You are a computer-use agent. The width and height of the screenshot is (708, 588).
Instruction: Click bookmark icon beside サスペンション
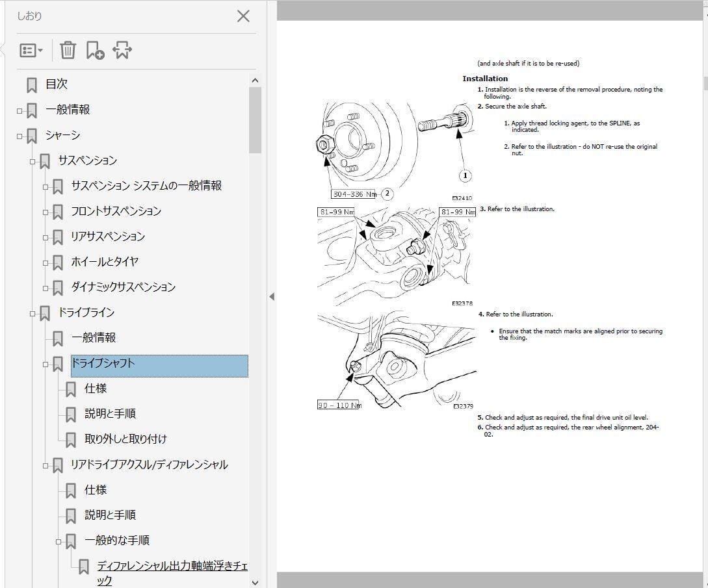(x=45, y=162)
